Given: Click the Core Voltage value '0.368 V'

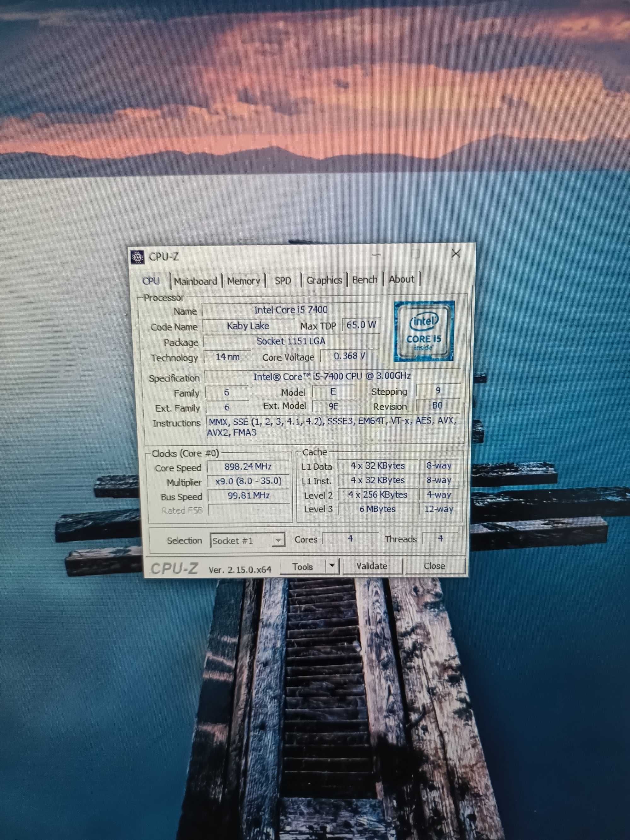Looking at the screenshot, I should click(350, 356).
